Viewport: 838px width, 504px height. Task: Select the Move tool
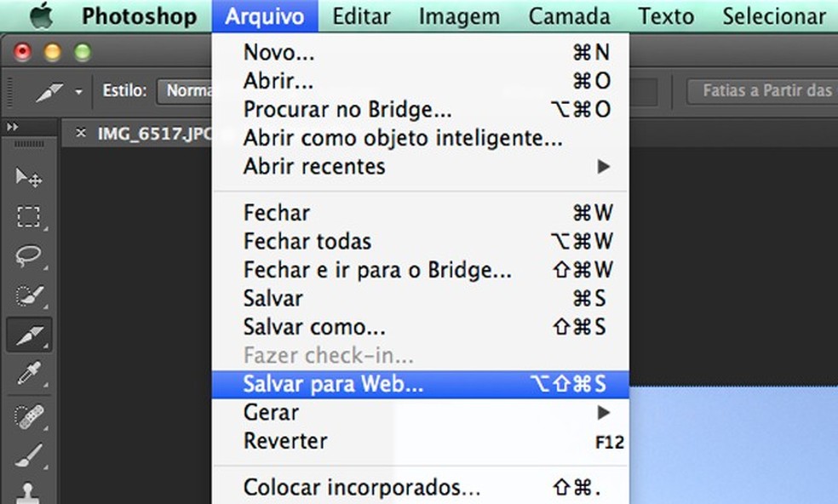pos(30,177)
